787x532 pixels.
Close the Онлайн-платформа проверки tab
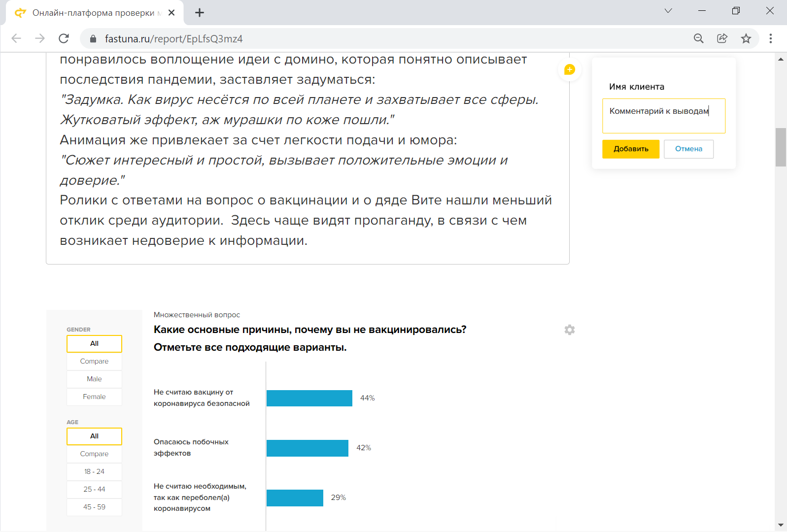pos(171,13)
